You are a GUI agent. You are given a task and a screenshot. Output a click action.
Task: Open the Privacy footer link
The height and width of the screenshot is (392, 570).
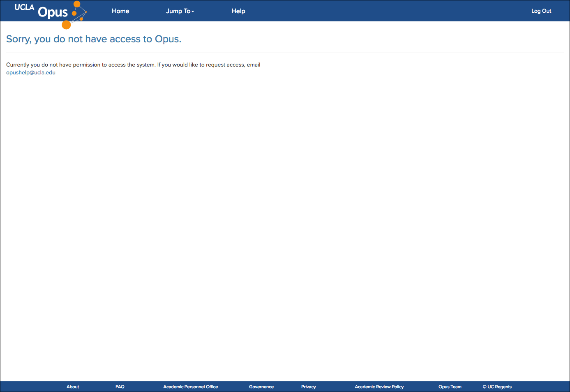309,387
